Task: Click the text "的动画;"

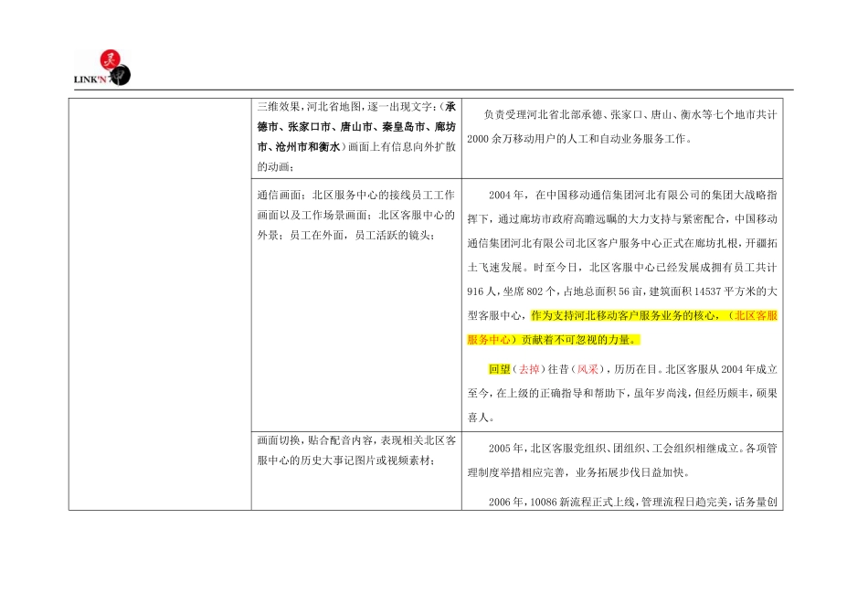Action: coord(276,166)
